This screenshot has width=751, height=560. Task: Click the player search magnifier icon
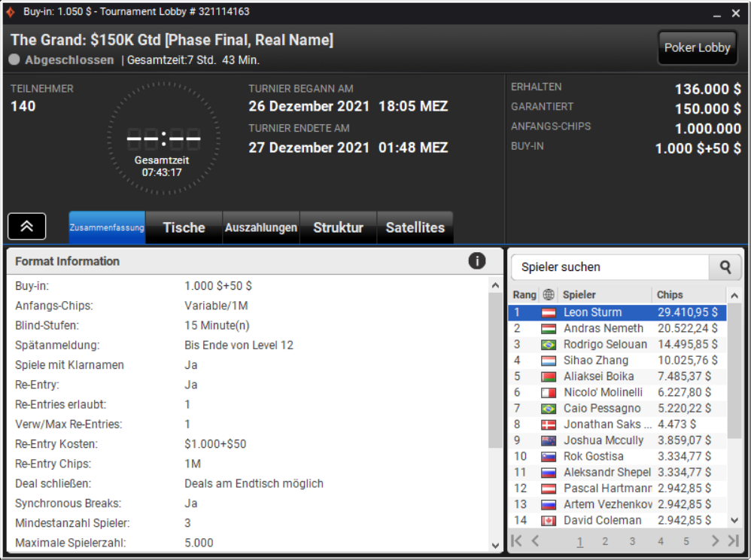pos(725,267)
